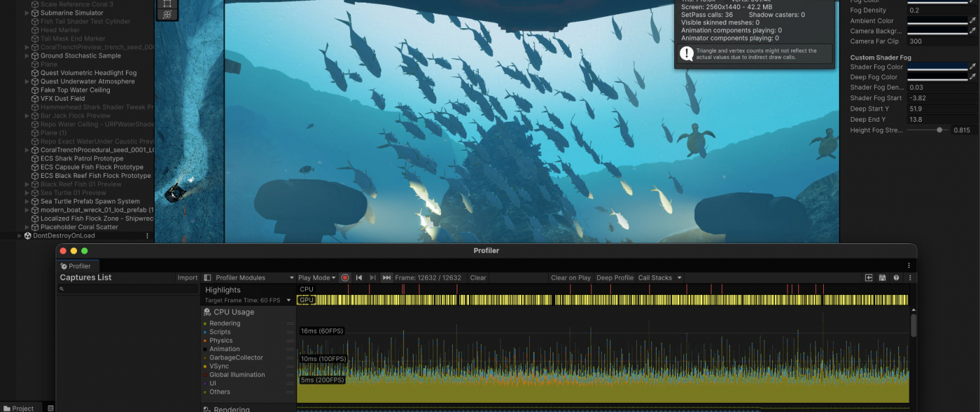Open Profiler help documentation icon

896,278
